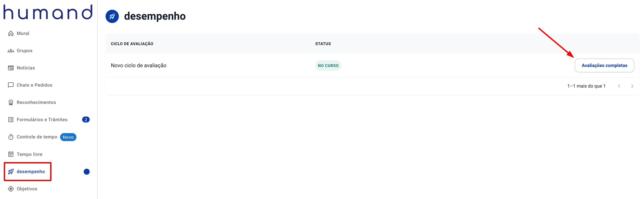Click the humand logo
Viewport: 644px width, 199px height.
48,12
